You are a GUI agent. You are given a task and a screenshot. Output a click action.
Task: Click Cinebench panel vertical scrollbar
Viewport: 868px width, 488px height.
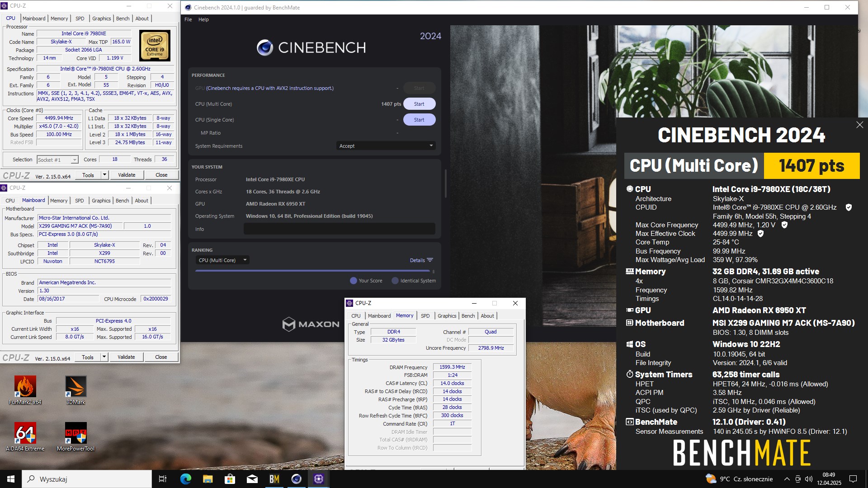446,184
